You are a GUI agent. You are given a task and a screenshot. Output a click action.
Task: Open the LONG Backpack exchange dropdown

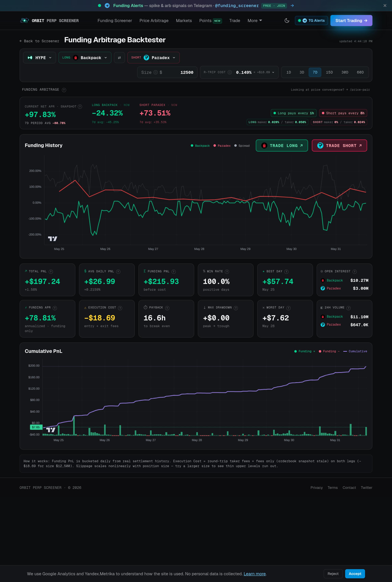point(85,57)
